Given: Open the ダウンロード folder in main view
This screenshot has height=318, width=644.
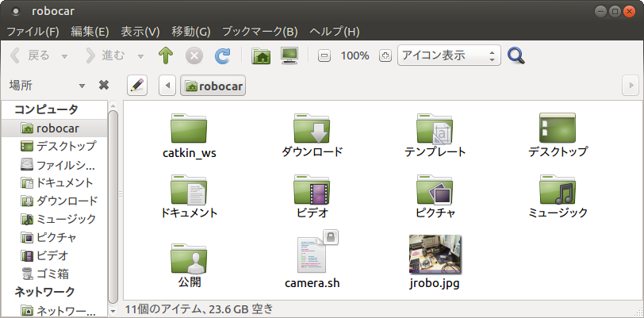Looking at the screenshot, I should (312, 135).
